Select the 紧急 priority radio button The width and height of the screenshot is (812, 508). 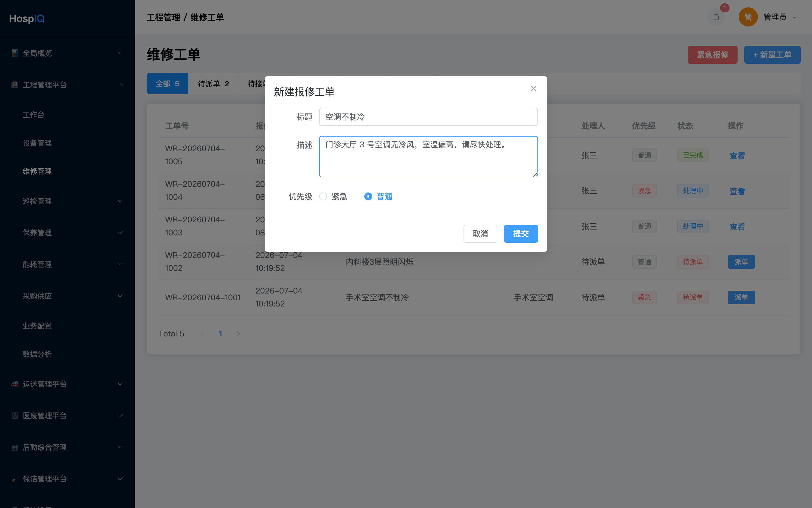(x=323, y=196)
